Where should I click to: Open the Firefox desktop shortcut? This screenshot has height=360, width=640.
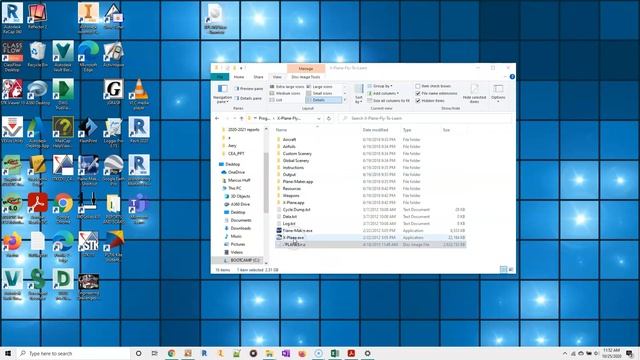pyautogui.click(x=12, y=244)
